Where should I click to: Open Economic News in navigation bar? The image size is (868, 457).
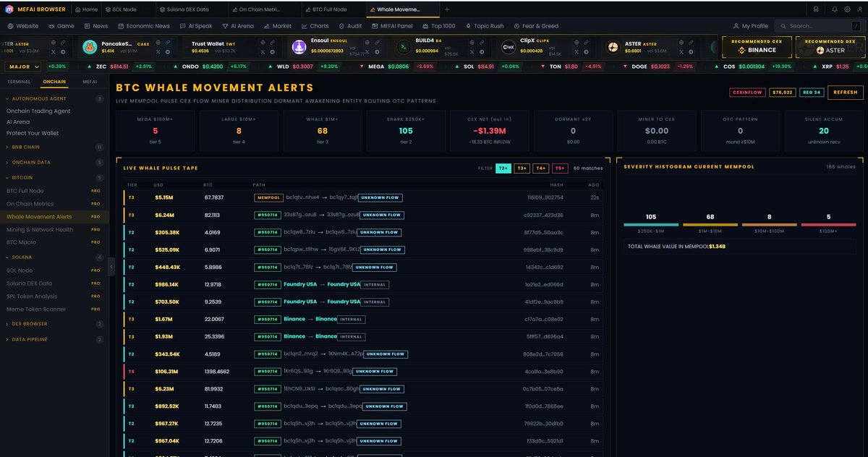click(x=143, y=26)
